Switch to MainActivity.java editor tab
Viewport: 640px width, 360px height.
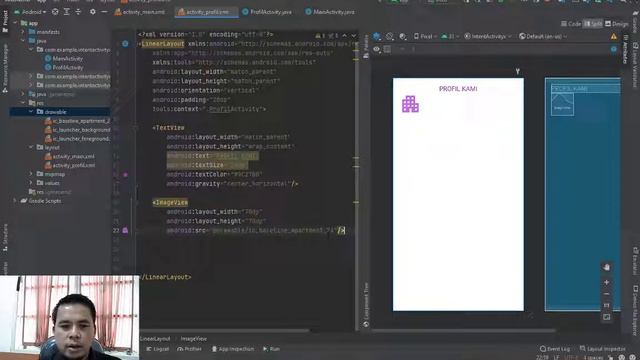tap(330, 12)
